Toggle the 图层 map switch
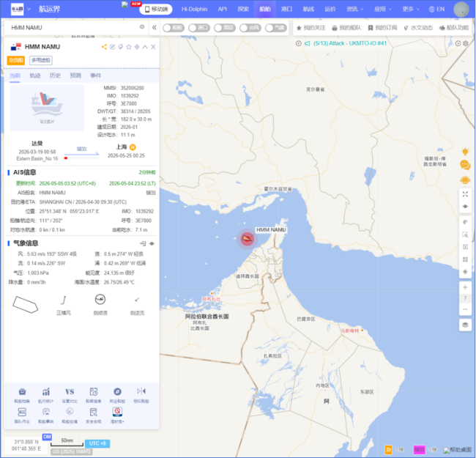The height and width of the screenshot is (458, 476). [x=225, y=28]
